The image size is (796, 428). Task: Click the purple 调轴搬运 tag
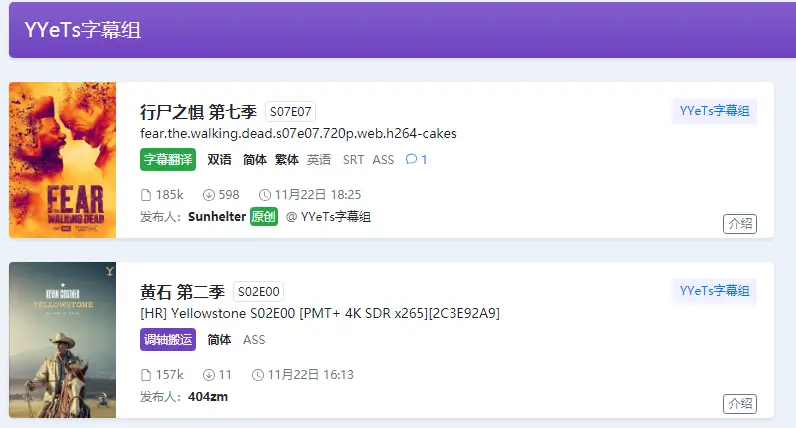[x=168, y=340]
